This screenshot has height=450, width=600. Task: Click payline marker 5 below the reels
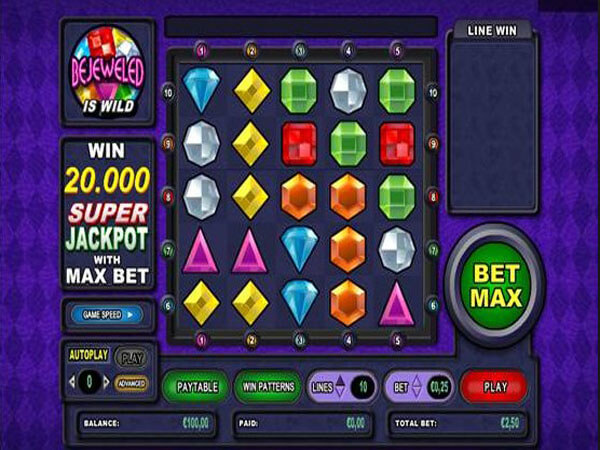[x=397, y=340]
